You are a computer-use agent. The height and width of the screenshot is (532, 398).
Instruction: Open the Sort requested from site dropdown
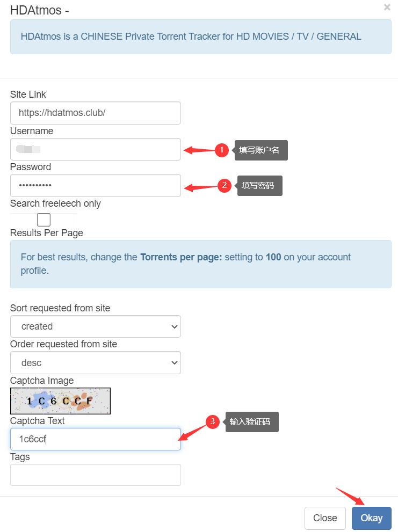click(x=96, y=326)
